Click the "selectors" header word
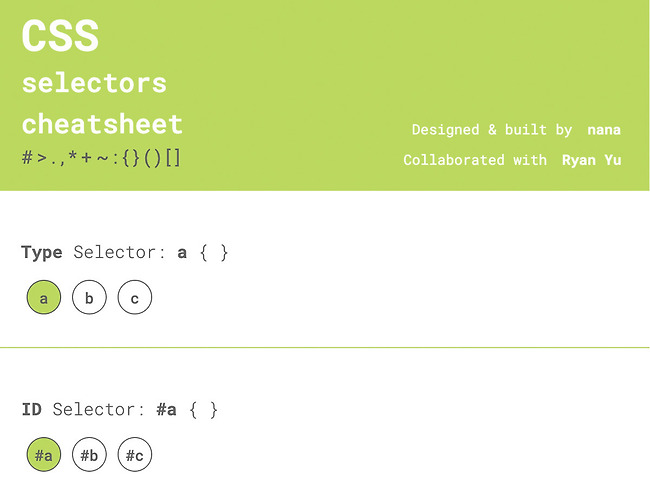 click(x=94, y=83)
